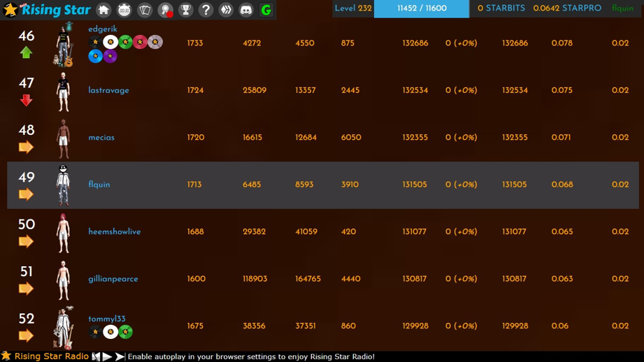The image size is (644, 362).
Task: Click orange arrow at rank 51
Action: [x=26, y=289]
